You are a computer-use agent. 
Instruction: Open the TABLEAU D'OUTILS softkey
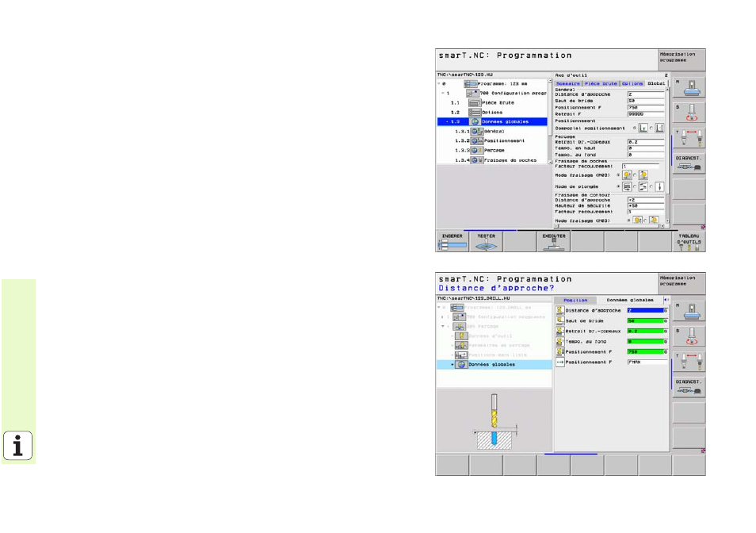click(x=689, y=241)
